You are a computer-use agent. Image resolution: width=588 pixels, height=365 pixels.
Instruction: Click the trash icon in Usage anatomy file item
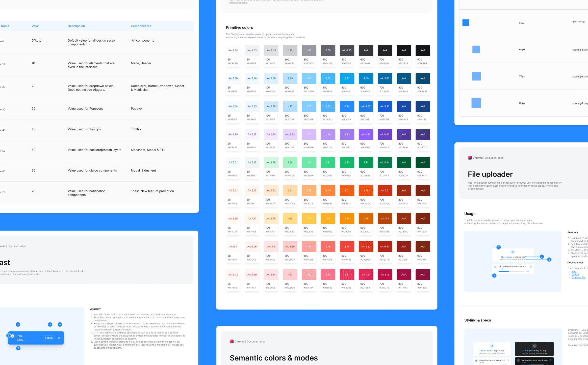[531, 267]
